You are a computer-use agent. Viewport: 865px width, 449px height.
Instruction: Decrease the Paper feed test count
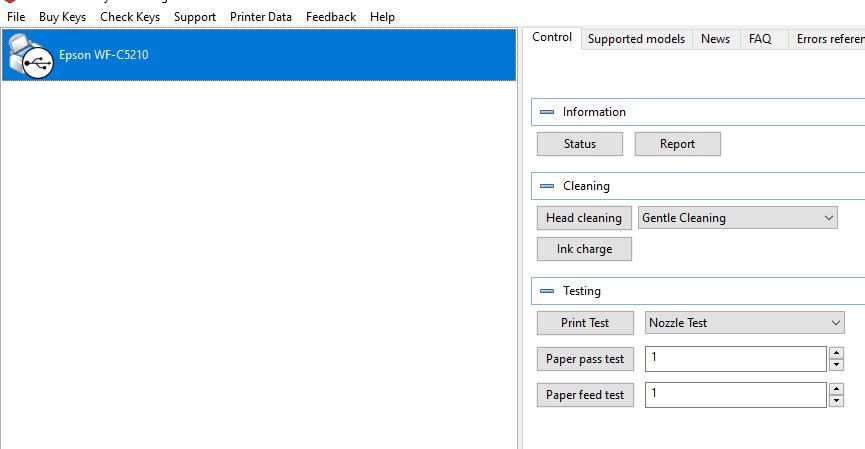(x=836, y=401)
